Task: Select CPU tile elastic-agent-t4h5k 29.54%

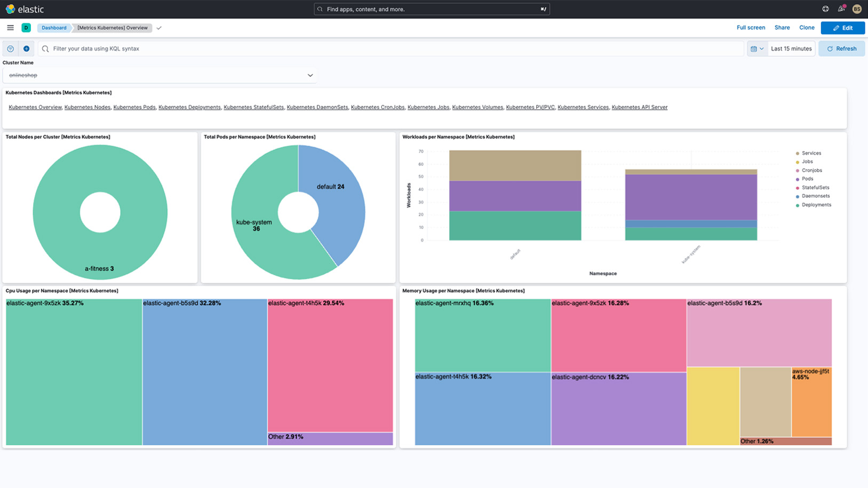Action: point(330,365)
